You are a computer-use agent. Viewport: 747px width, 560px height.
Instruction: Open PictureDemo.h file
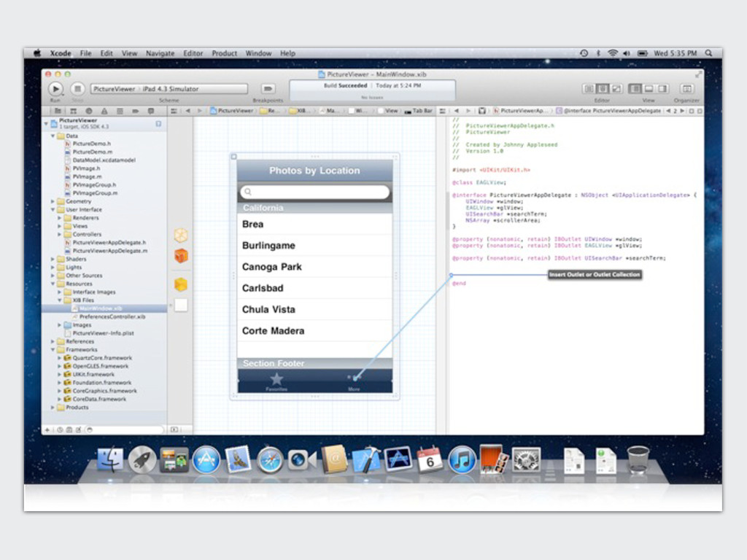click(x=91, y=144)
